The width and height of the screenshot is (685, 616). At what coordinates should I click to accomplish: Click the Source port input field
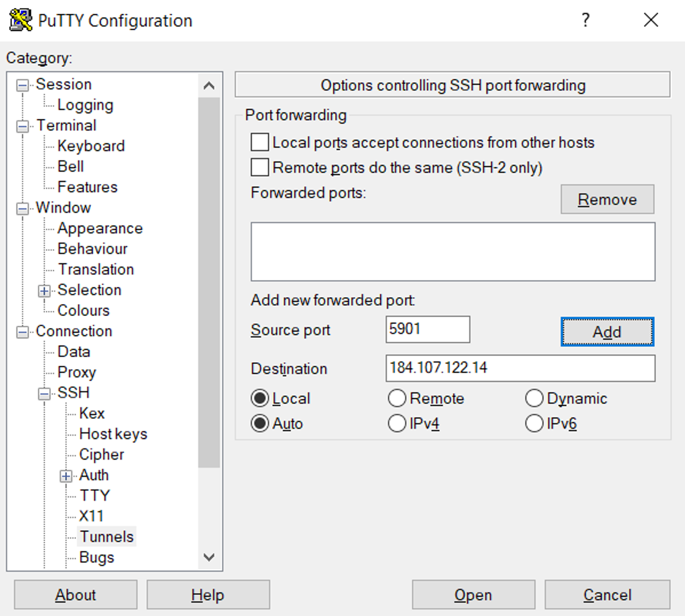click(x=428, y=329)
